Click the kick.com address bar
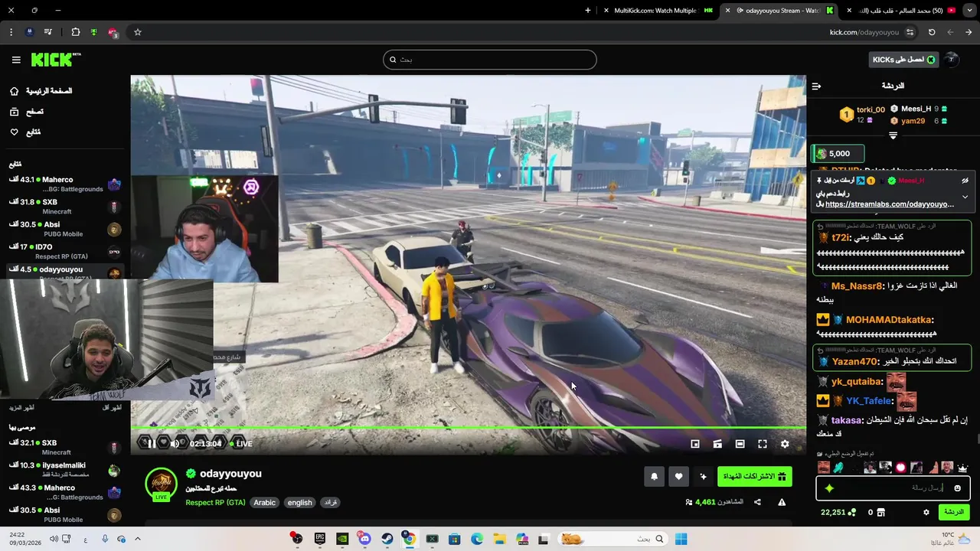The width and height of the screenshot is (980, 551). coord(864,32)
